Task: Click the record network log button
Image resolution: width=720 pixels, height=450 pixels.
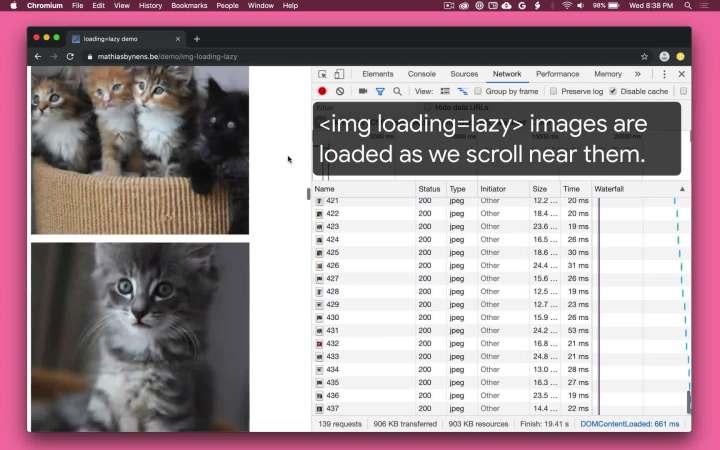Action: click(322, 91)
